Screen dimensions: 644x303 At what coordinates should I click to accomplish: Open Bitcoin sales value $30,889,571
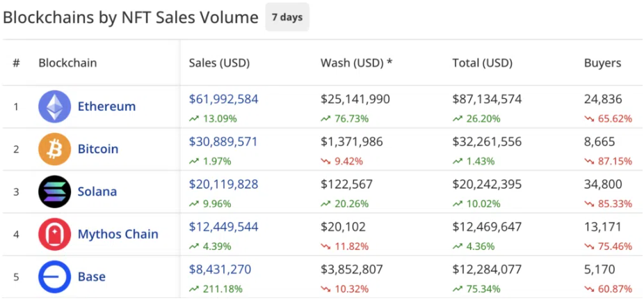pos(223,142)
